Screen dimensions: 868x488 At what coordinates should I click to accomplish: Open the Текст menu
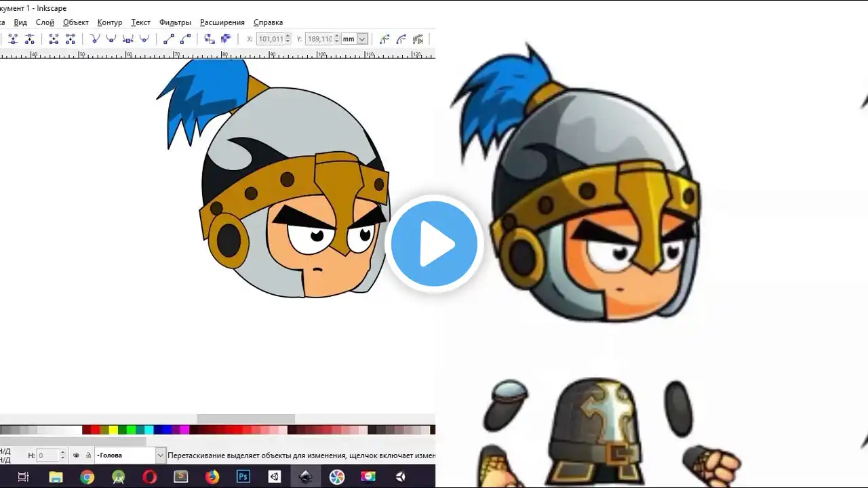click(x=140, y=22)
